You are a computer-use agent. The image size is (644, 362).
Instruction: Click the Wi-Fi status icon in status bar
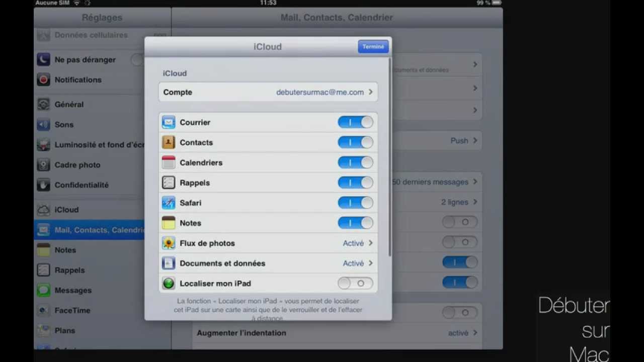coord(76,3)
